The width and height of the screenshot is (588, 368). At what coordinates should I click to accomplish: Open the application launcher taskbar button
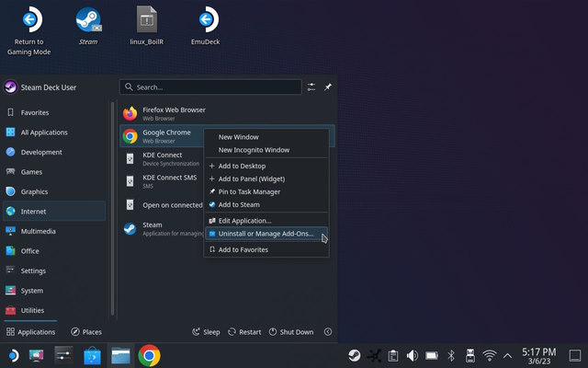[x=13, y=355]
